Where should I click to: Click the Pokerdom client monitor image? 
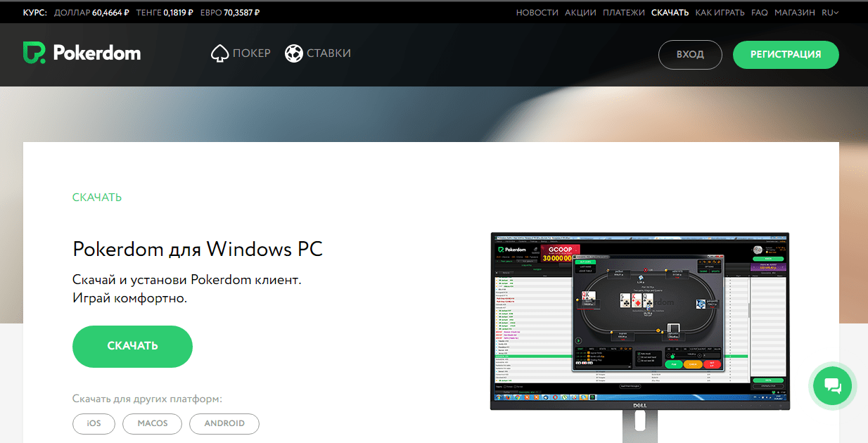tap(639, 320)
